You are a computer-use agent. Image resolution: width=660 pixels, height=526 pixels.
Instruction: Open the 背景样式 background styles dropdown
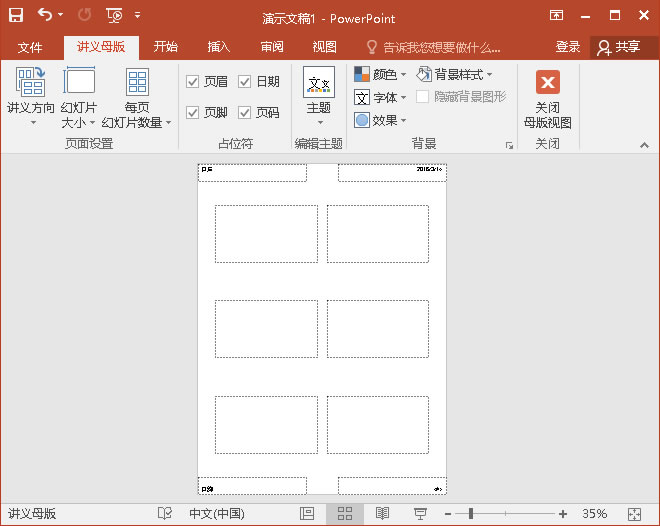coord(455,75)
